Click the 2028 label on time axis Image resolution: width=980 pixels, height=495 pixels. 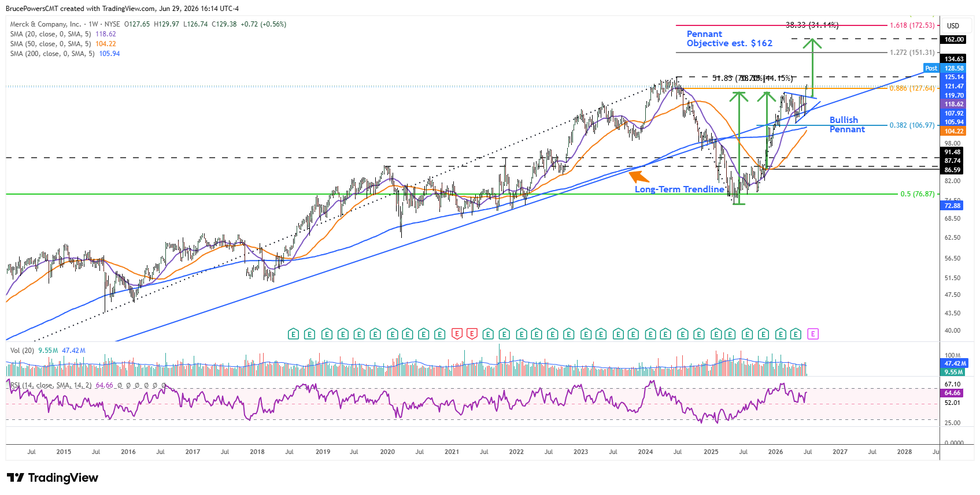click(904, 452)
